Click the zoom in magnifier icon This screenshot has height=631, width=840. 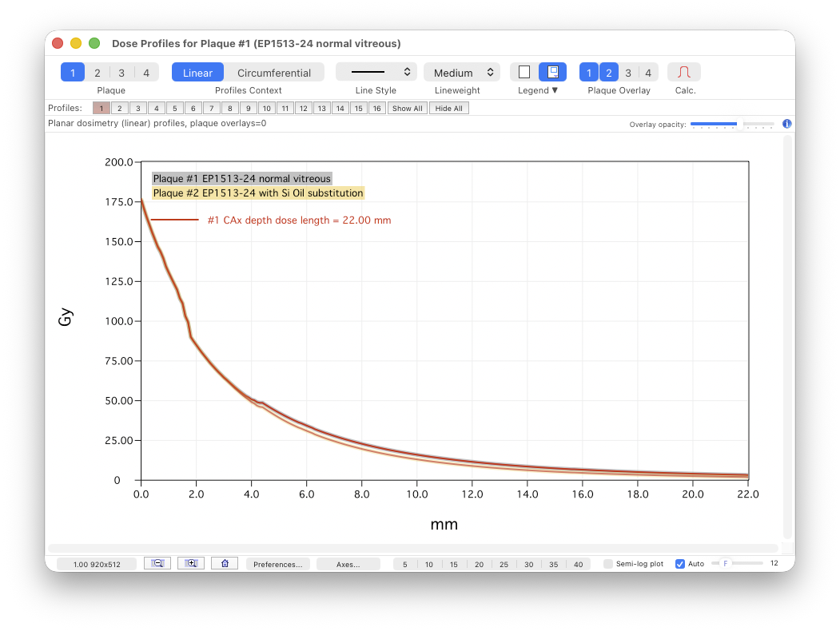click(191, 563)
